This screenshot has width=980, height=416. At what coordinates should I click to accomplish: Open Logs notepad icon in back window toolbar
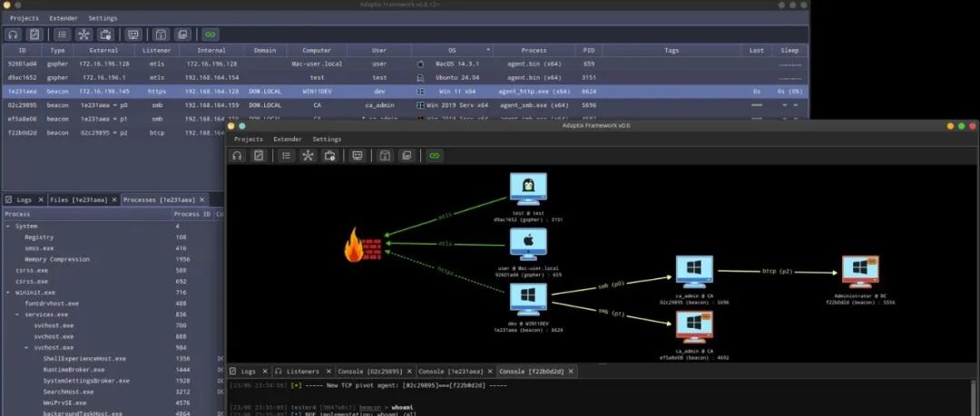pos(34,34)
